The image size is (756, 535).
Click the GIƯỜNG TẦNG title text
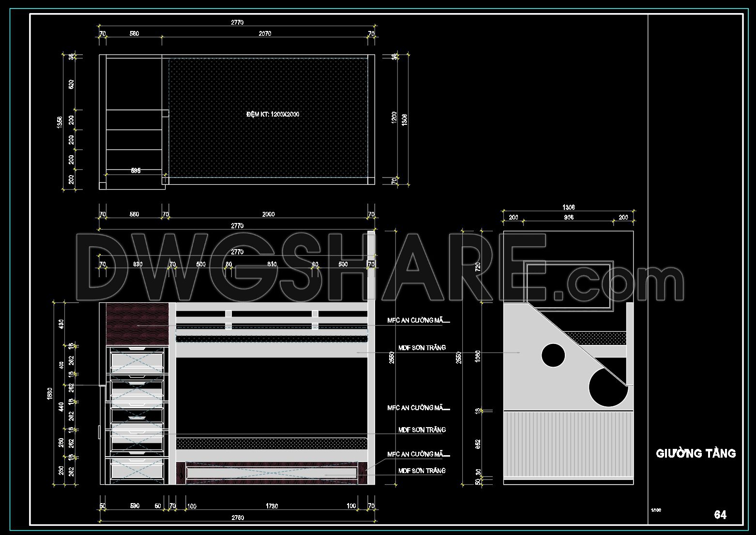[696, 454]
